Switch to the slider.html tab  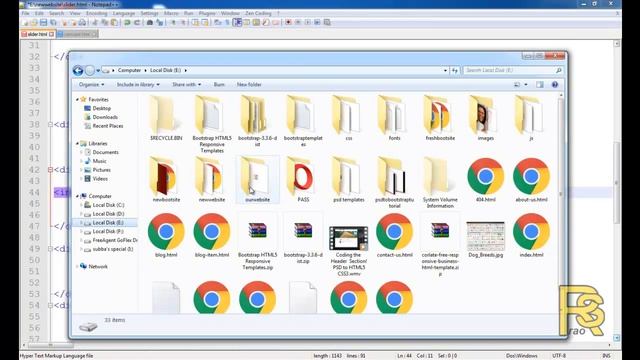pos(38,34)
